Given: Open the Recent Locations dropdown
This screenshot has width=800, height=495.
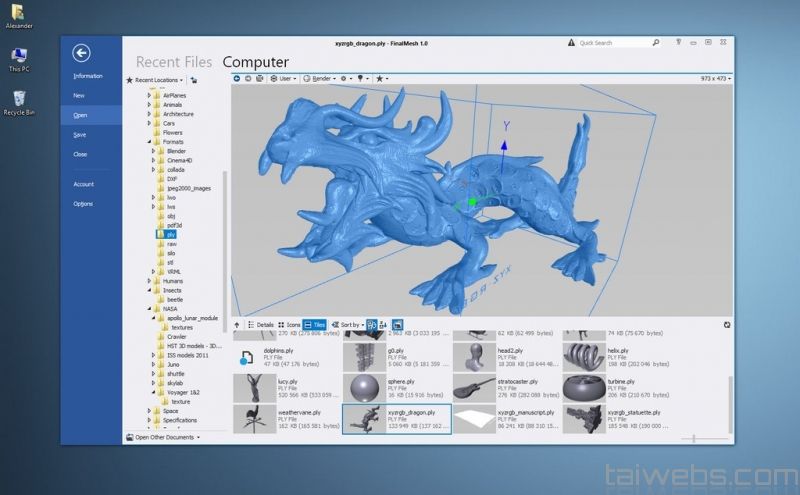Looking at the screenshot, I should coord(155,79).
